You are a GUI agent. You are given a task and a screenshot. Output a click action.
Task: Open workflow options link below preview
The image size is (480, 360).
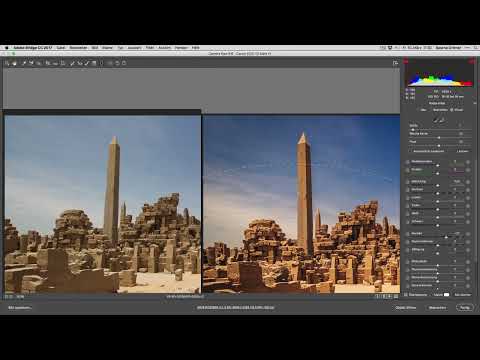point(235,307)
